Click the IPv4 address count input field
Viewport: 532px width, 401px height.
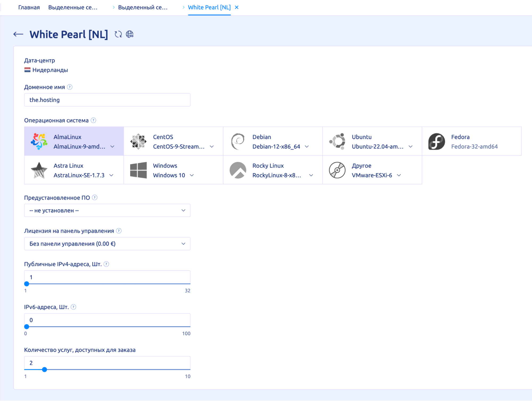tap(107, 277)
